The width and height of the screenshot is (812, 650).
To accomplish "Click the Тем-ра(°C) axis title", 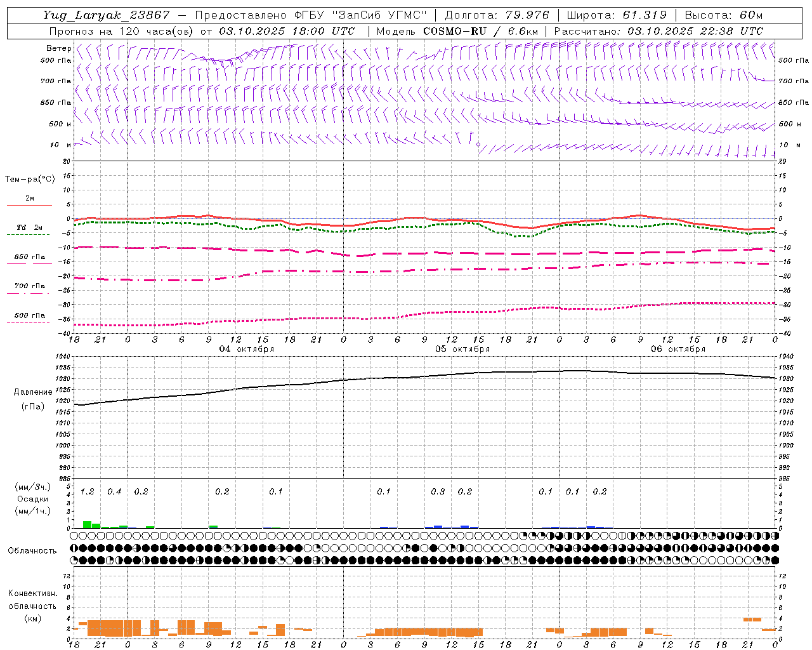I will (30, 180).
